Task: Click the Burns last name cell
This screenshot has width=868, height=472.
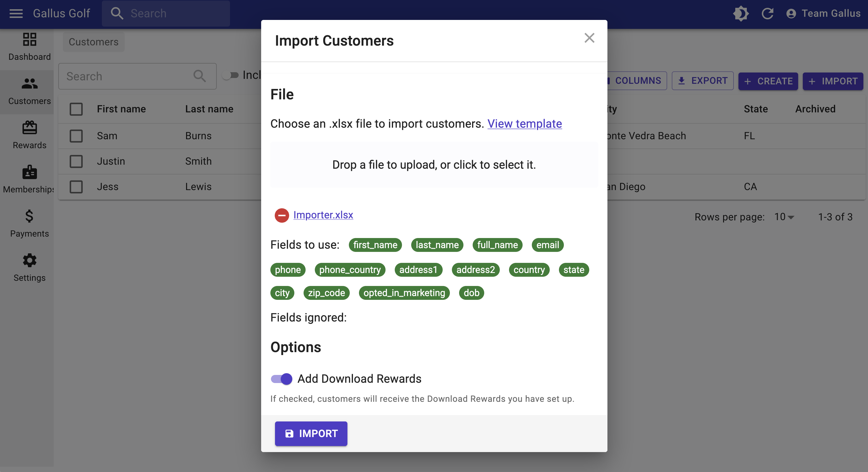Action: (199, 136)
